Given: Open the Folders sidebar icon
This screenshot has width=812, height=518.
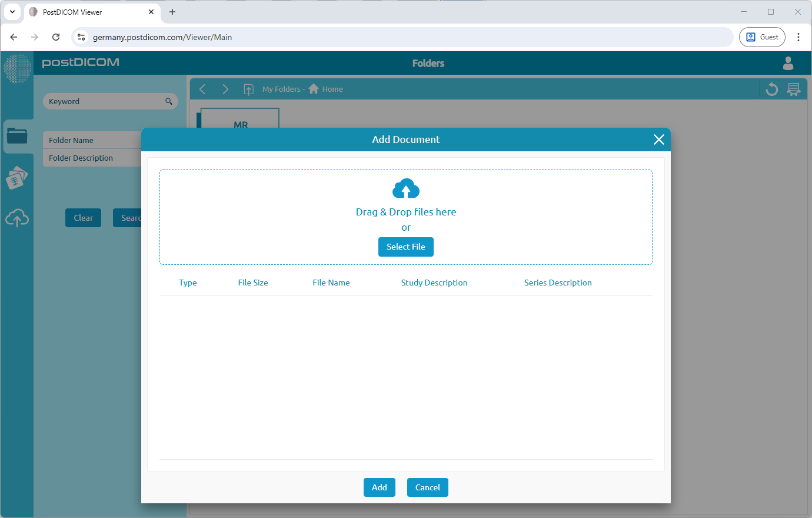Looking at the screenshot, I should pos(17,136).
